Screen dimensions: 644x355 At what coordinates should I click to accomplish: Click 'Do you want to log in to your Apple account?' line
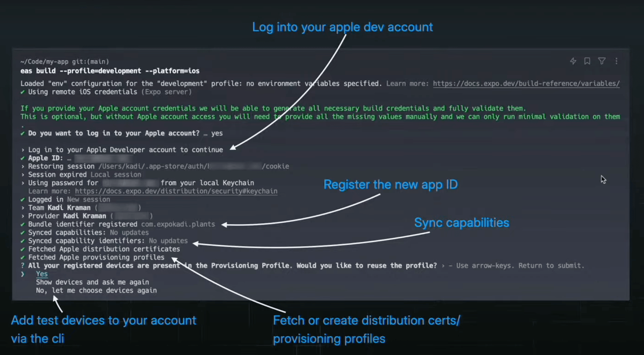tap(121, 133)
